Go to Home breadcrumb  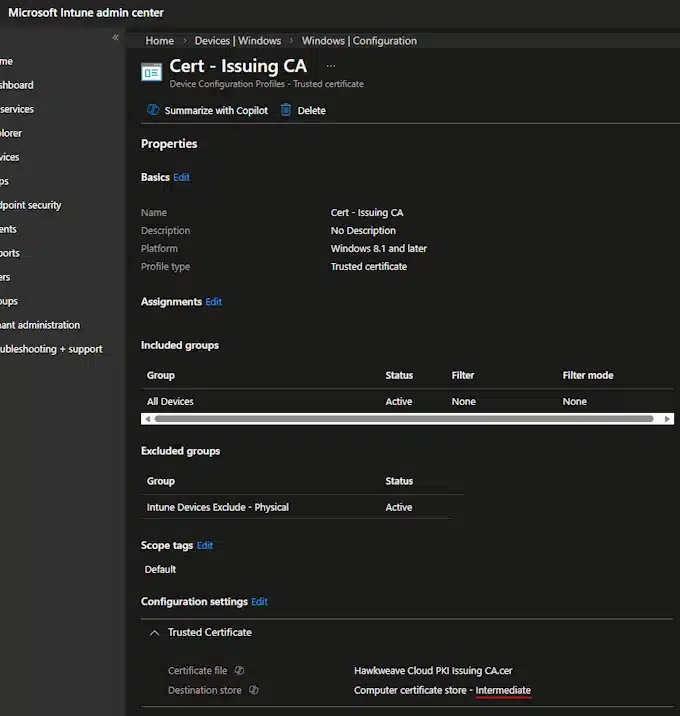(159, 41)
